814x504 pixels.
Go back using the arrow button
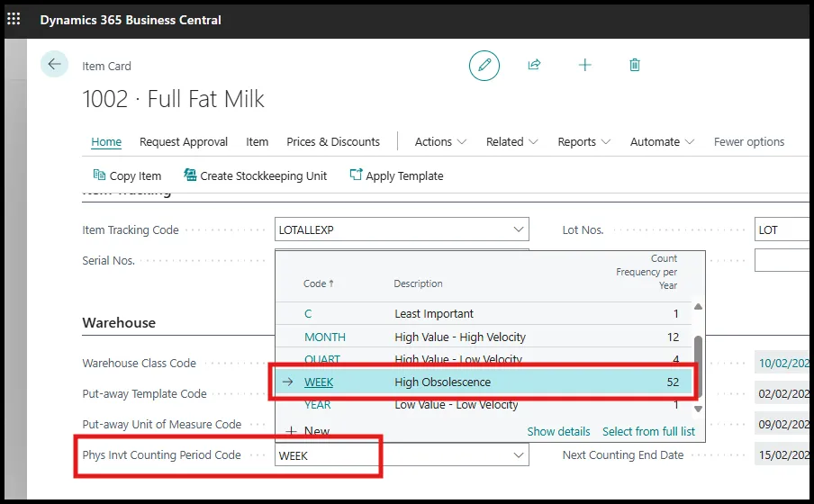(x=54, y=65)
